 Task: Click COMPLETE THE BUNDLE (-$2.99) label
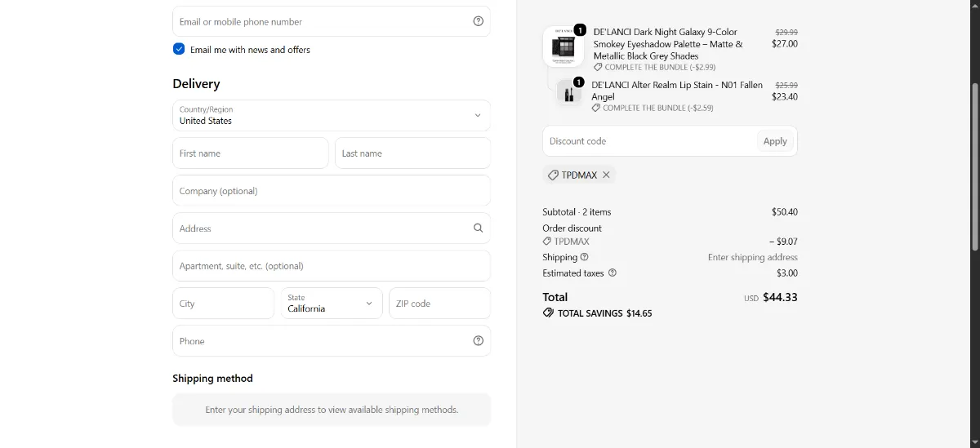(x=660, y=68)
